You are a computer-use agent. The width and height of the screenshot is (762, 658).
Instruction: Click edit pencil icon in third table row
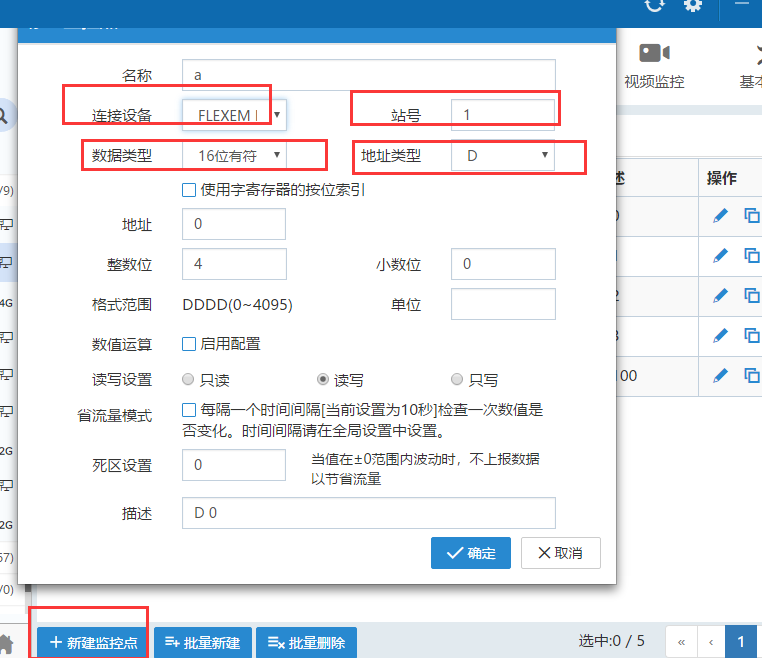pos(720,295)
